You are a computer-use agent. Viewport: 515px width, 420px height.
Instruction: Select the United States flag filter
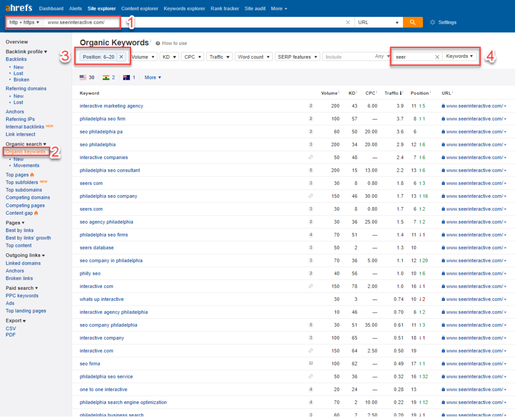[x=83, y=77]
